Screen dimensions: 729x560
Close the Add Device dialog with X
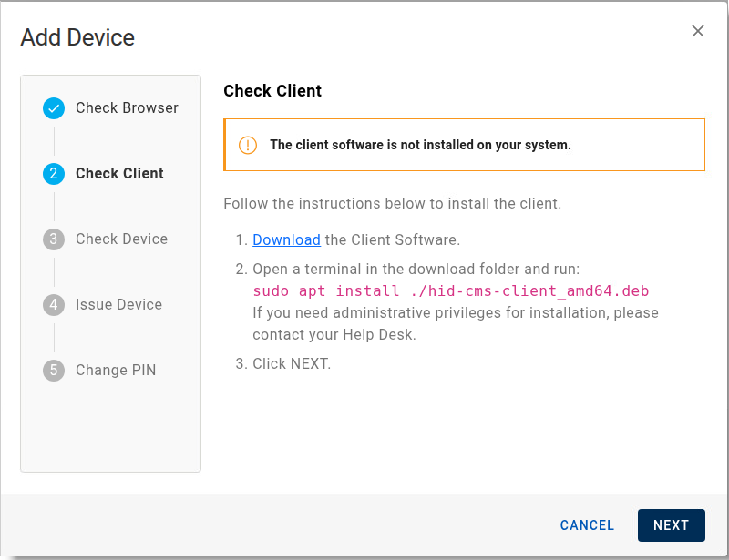(x=697, y=31)
